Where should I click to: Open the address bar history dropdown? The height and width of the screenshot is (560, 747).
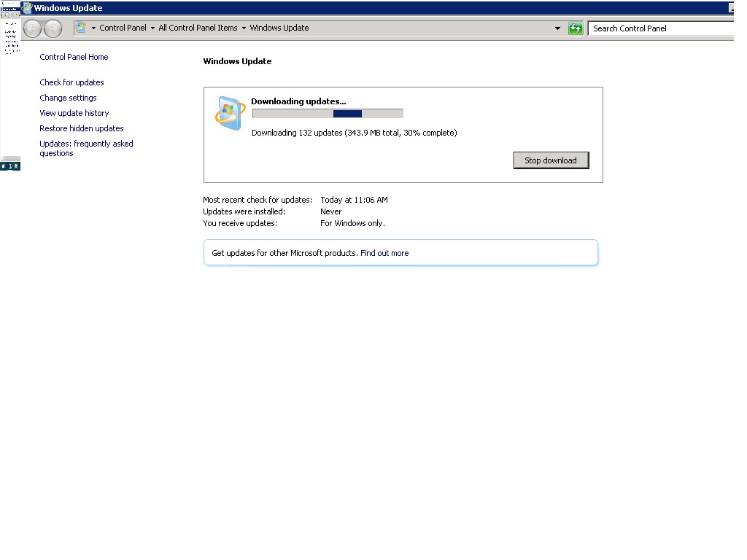pyautogui.click(x=557, y=28)
